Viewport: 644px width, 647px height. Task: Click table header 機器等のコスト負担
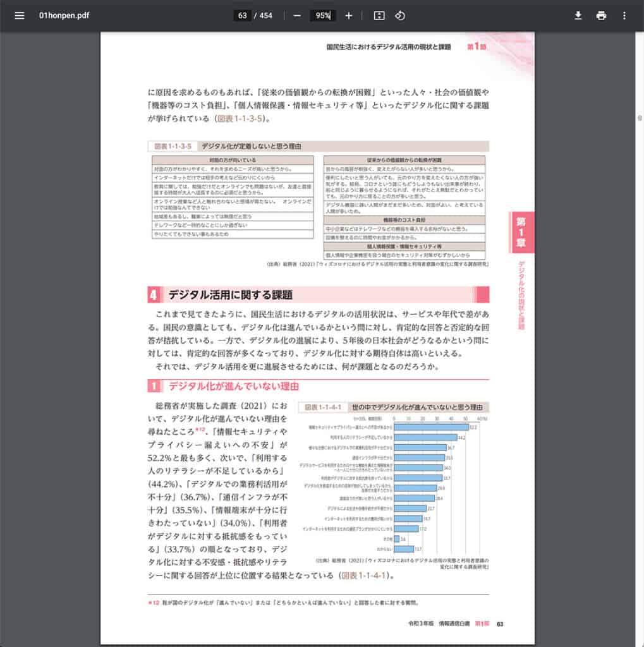point(404,220)
